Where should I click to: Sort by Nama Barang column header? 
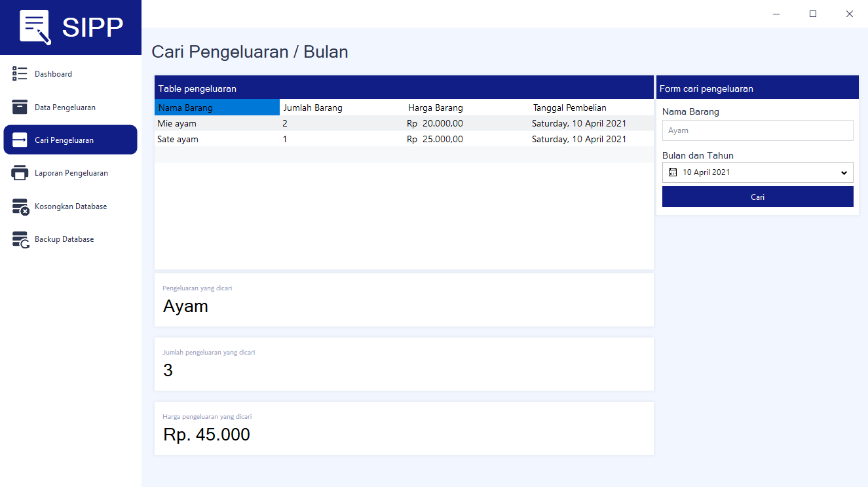(217, 107)
